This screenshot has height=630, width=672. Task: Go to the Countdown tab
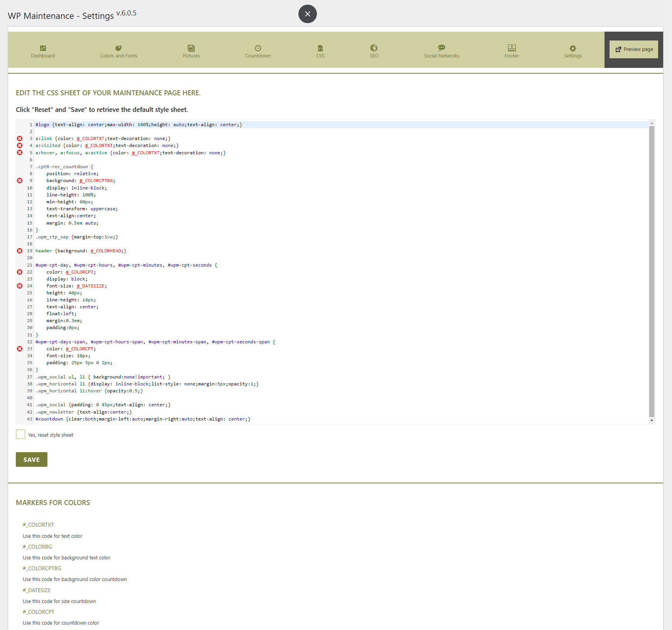point(258,51)
